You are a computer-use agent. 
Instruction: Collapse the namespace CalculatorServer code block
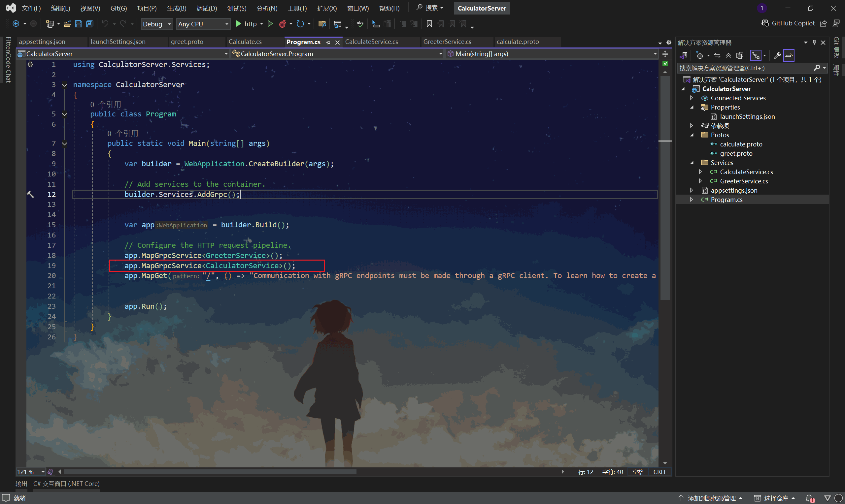[x=65, y=85]
